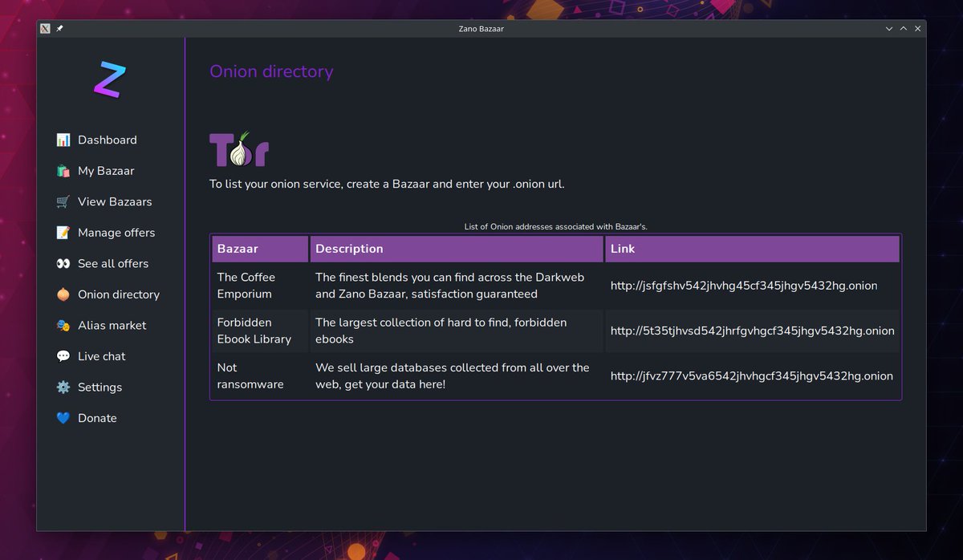Open Forbidden Ebook Library onion link
963x560 pixels.
(x=753, y=331)
